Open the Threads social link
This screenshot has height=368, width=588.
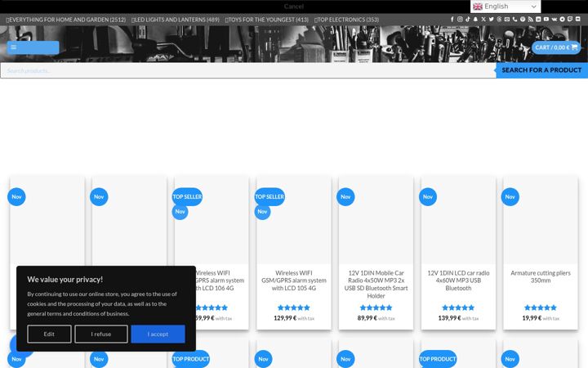click(499, 19)
